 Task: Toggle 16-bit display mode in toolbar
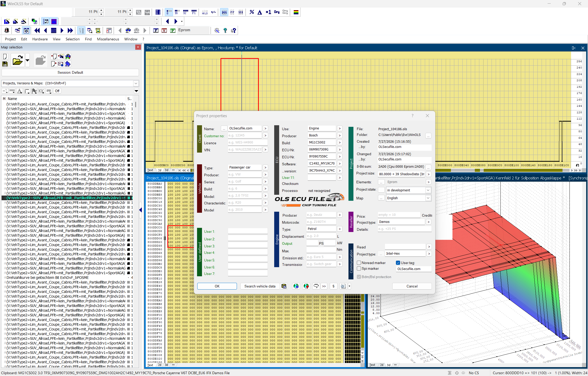click(177, 12)
